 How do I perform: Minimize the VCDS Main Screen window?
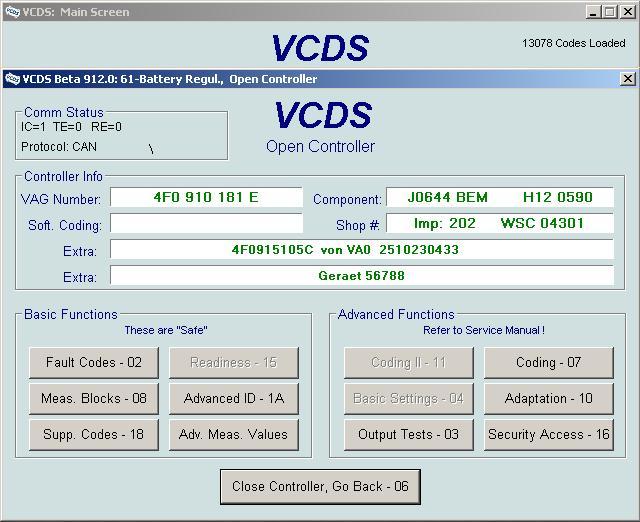tap(594, 12)
